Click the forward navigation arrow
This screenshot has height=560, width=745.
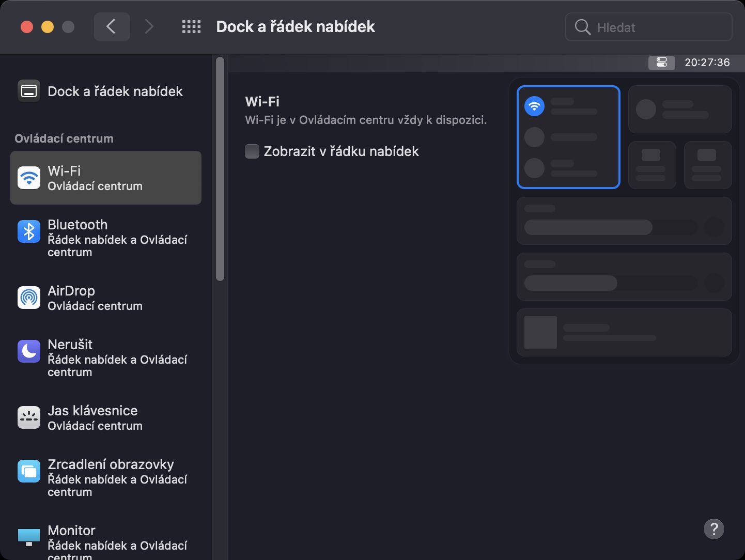pos(149,27)
